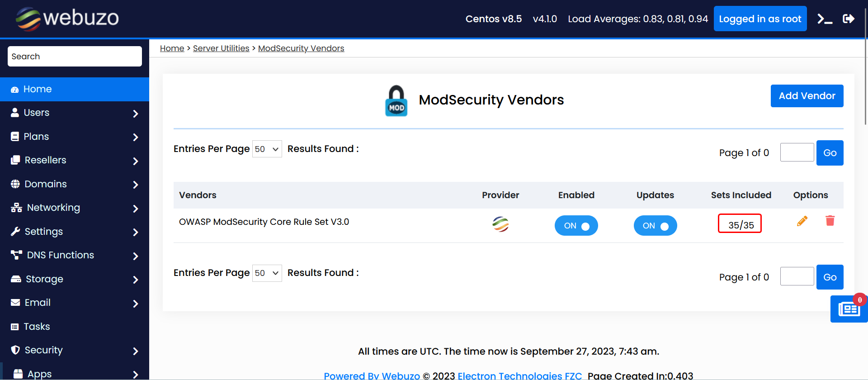
Task: Click the ModSecurity padlock icon
Action: point(396,101)
